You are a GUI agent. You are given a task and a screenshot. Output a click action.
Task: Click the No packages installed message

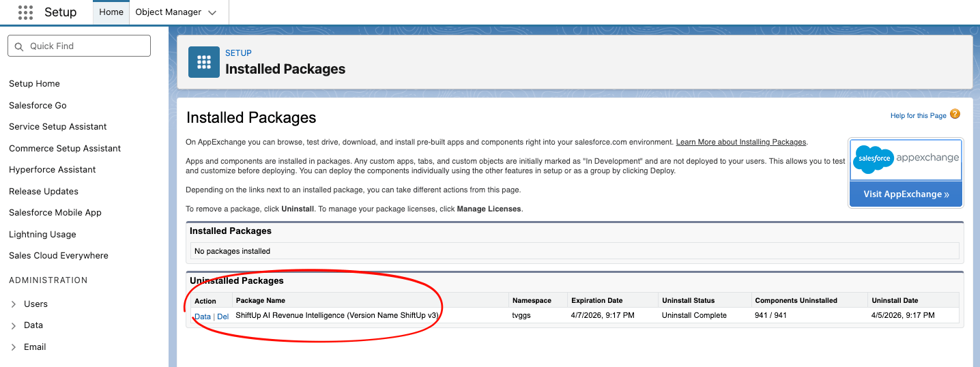click(x=232, y=251)
